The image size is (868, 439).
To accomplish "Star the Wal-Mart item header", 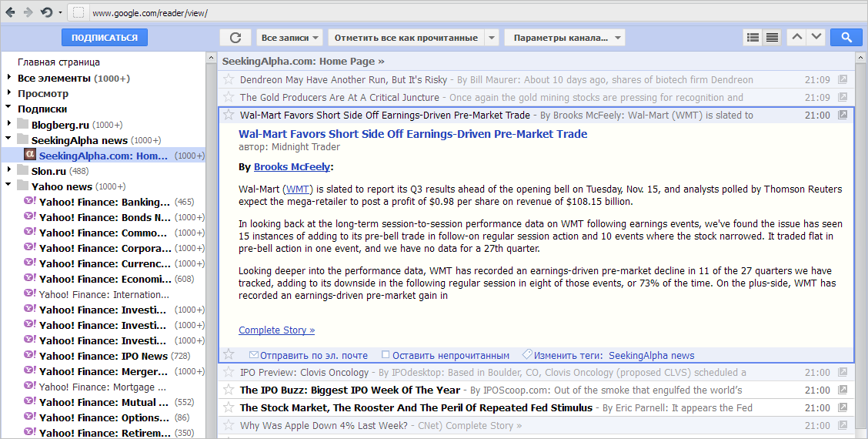I will tap(229, 115).
